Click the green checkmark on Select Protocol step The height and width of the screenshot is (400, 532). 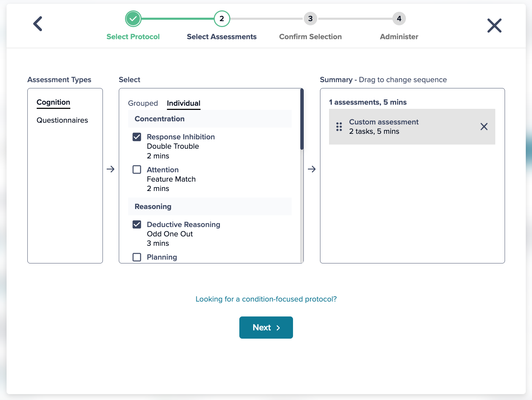133,19
